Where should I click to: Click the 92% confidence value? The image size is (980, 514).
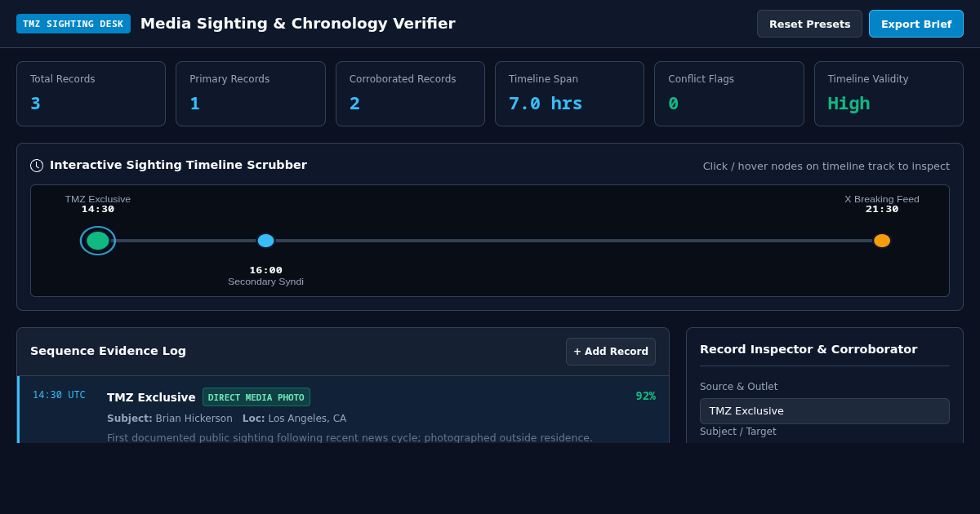point(645,396)
